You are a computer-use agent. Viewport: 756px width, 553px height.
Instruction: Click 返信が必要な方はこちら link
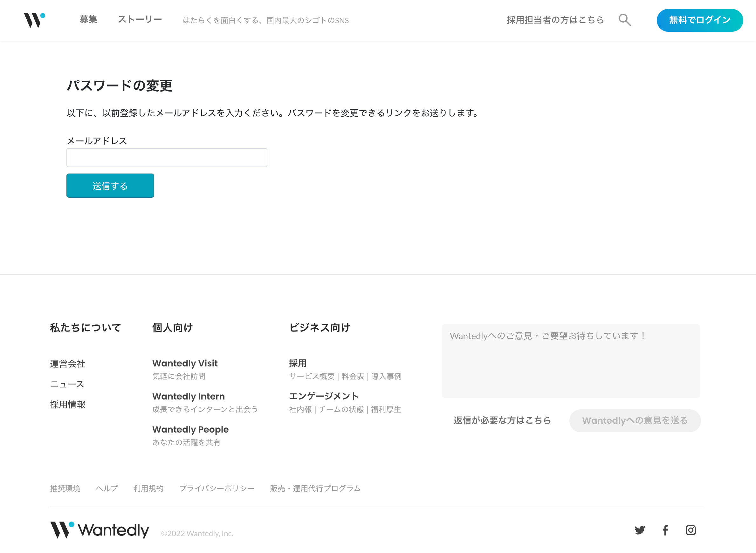point(502,420)
